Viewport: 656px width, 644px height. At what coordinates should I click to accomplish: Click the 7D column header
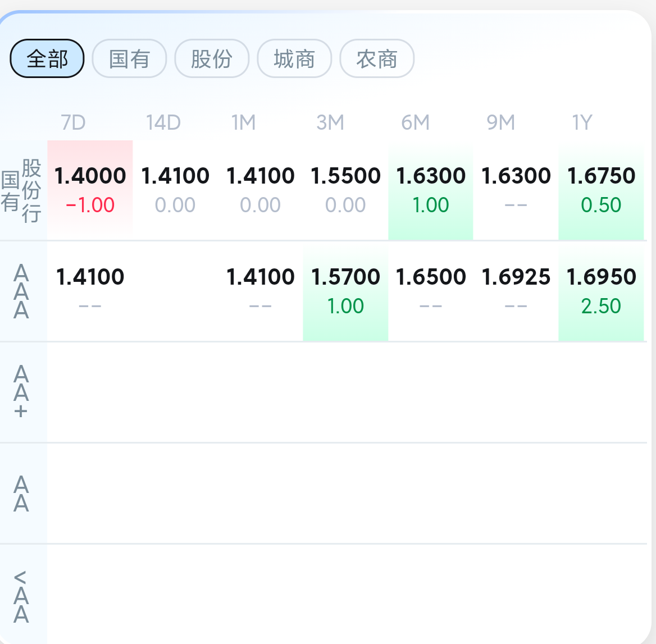[x=73, y=122]
